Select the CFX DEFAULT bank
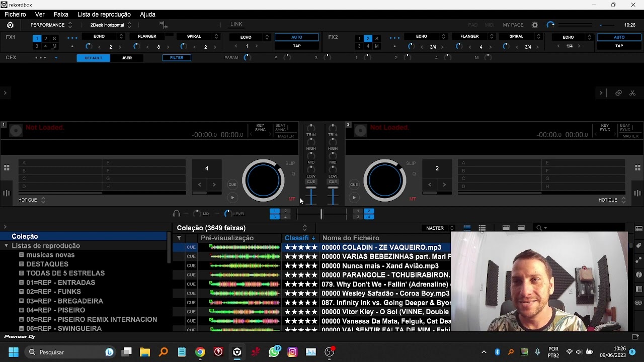The image size is (644, 362). (93, 58)
